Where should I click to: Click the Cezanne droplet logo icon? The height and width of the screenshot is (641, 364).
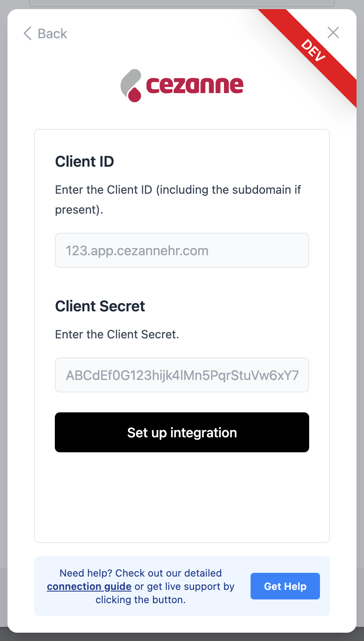tap(131, 86)
